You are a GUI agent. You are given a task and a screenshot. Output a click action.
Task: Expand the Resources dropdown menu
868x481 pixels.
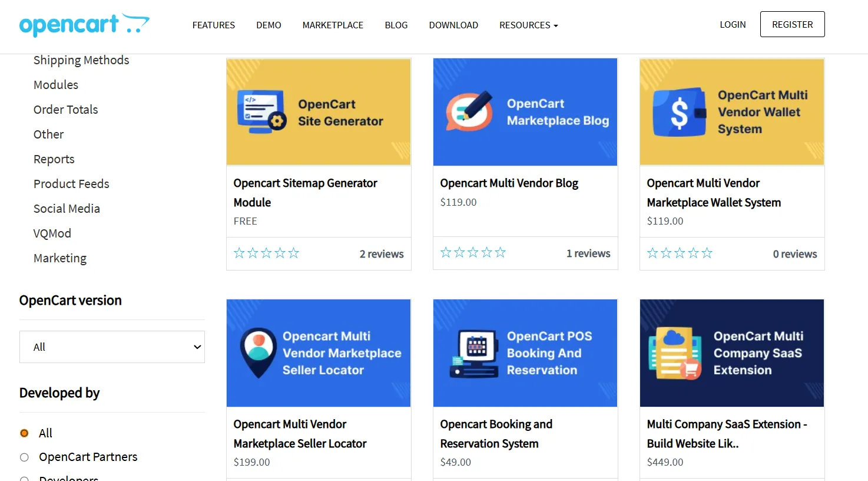529,25
